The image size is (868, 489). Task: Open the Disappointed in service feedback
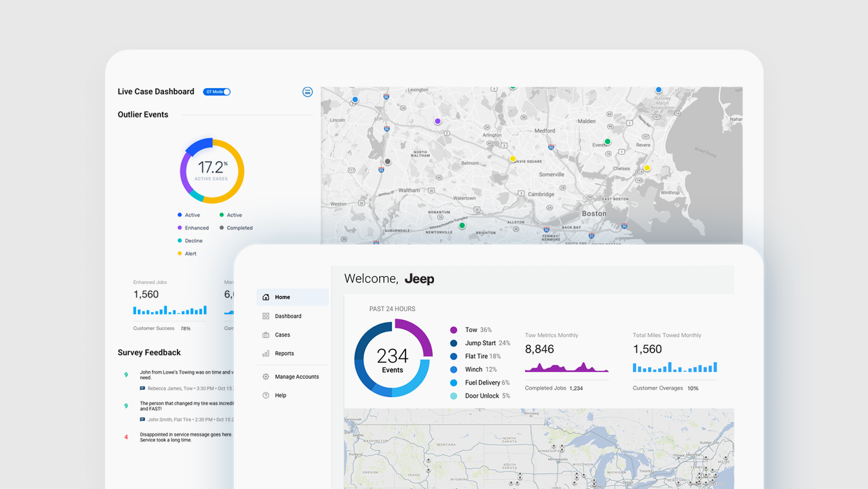coord(186,437)
